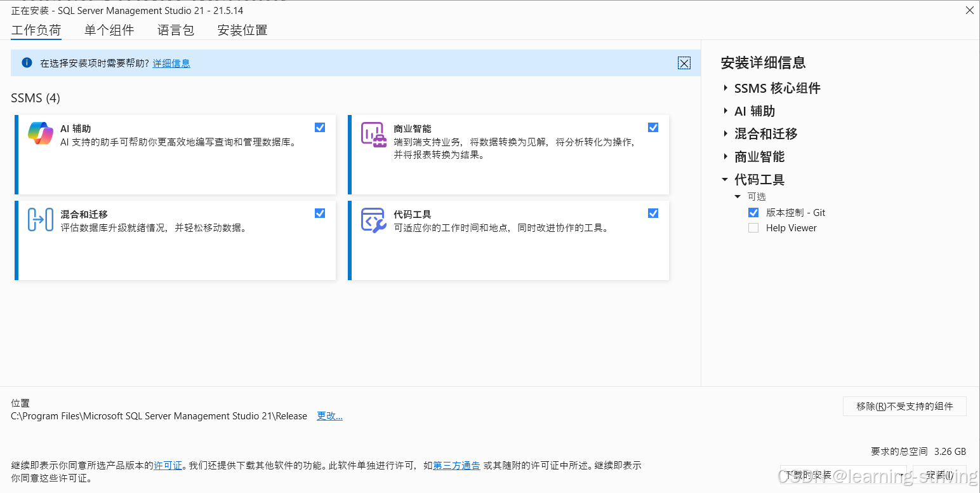Click 移除(R)不受支持的组件 button
The height and width of the screenshot is (493, 980).
(904, 407)
